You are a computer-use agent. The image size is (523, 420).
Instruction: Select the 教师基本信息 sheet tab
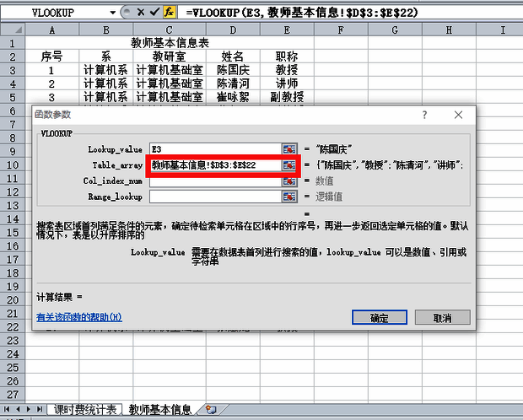[159, 409]
